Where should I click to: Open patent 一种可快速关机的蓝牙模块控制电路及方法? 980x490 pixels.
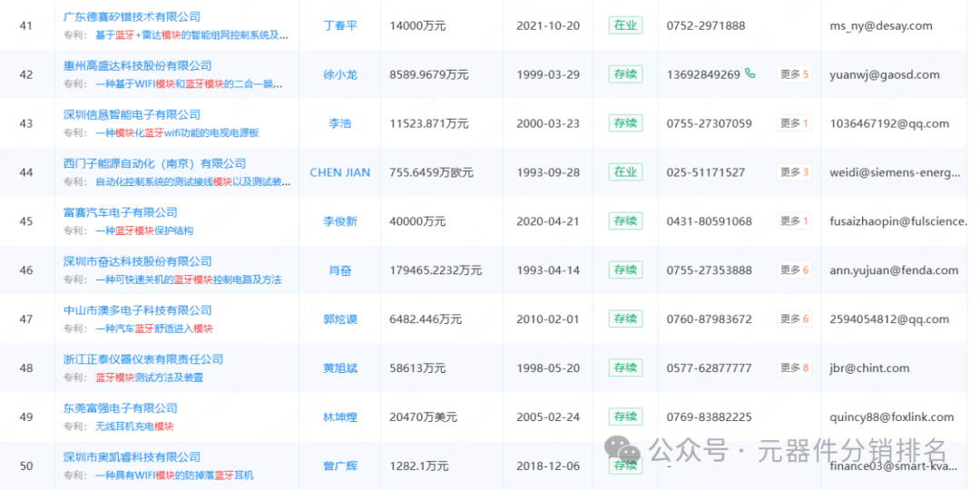(188, 279)
